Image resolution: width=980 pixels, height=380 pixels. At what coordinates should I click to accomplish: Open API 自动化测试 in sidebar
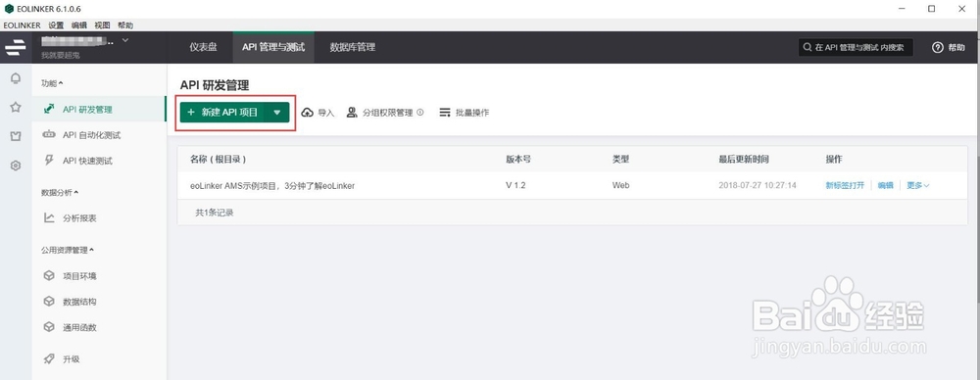[x=99, y=135]
